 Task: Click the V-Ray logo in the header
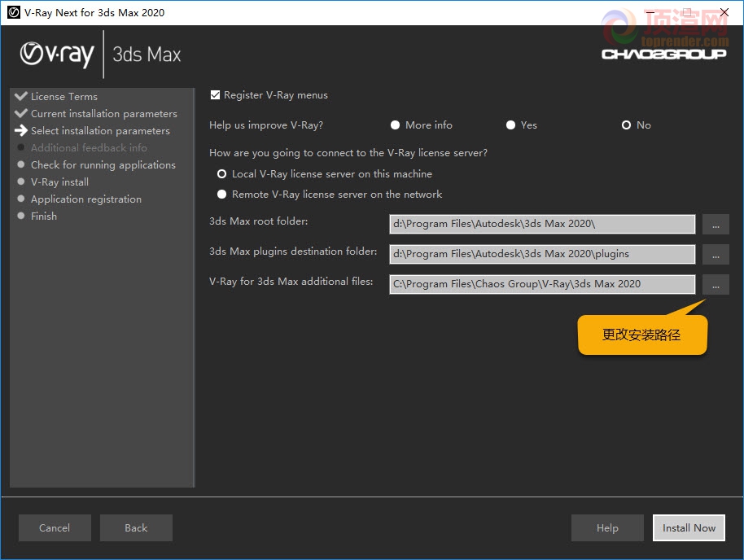57,54
